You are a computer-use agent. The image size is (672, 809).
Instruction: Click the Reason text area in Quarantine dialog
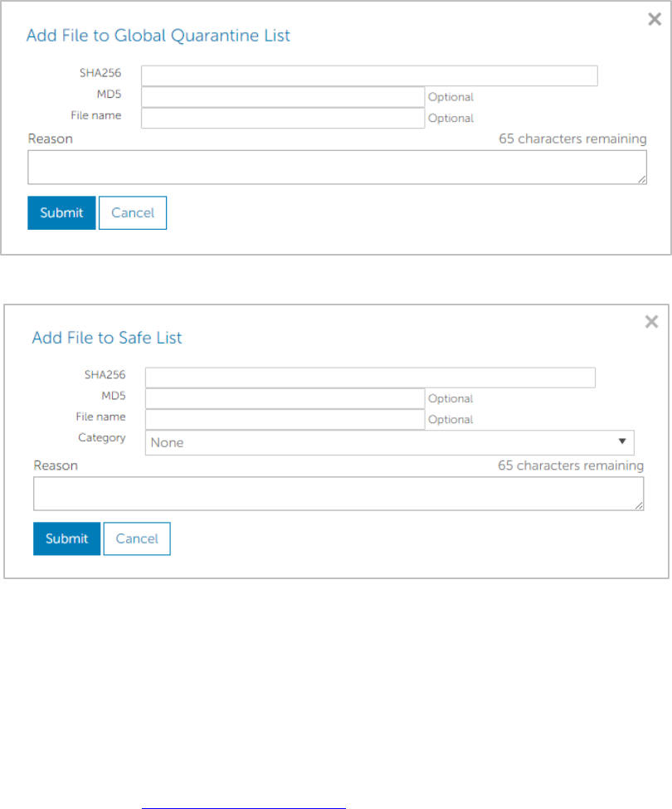[337, 167]
